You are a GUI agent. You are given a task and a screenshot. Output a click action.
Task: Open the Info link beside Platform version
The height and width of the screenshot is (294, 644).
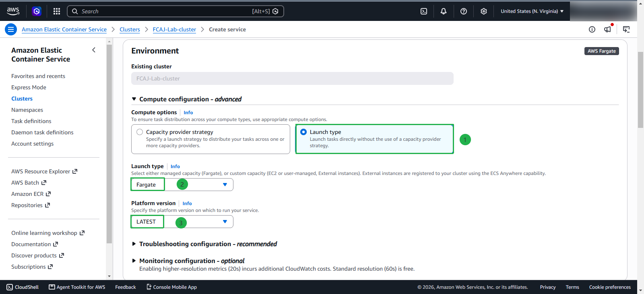tap(187, 204)
